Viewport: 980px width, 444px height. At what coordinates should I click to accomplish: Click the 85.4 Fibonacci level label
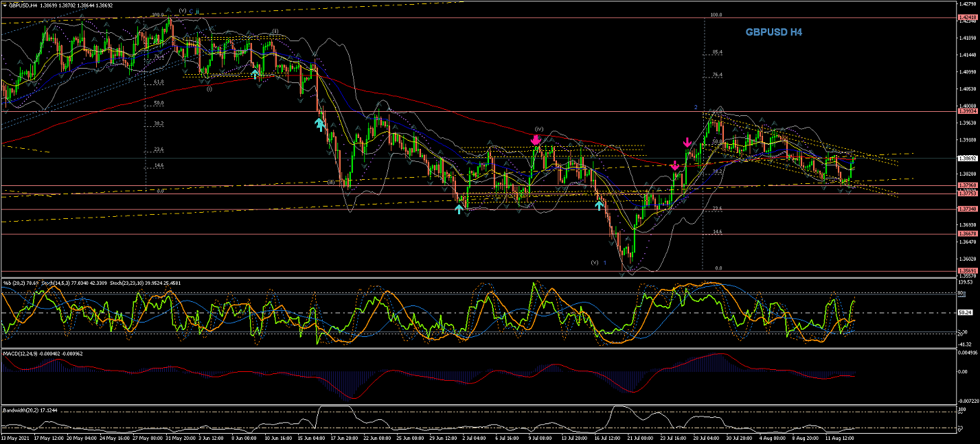tap(717, 52)
